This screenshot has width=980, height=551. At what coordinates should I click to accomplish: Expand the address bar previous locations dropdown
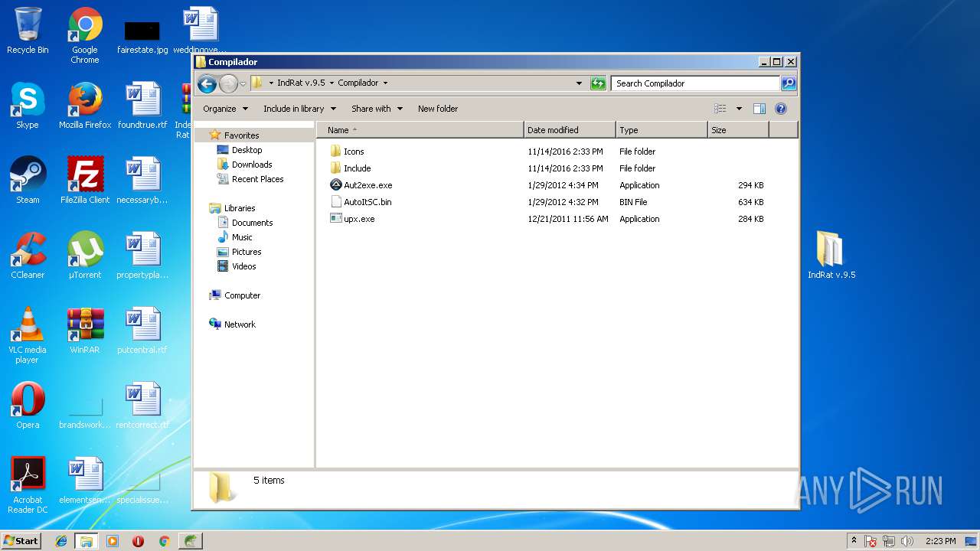click(x=580, y=83)
